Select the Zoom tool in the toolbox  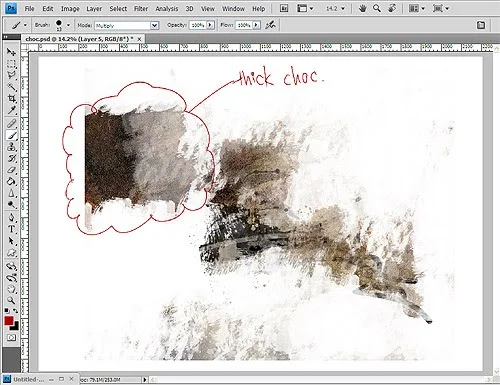pos(11,301)
